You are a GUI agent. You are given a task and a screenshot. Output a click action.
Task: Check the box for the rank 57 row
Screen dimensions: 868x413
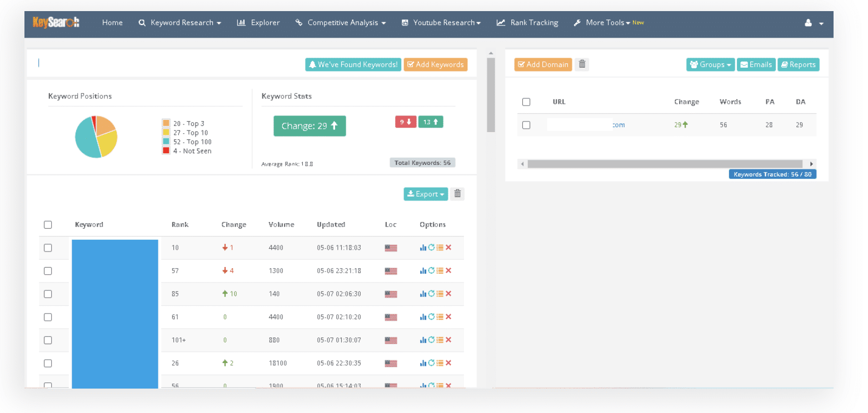coord(48,271)
